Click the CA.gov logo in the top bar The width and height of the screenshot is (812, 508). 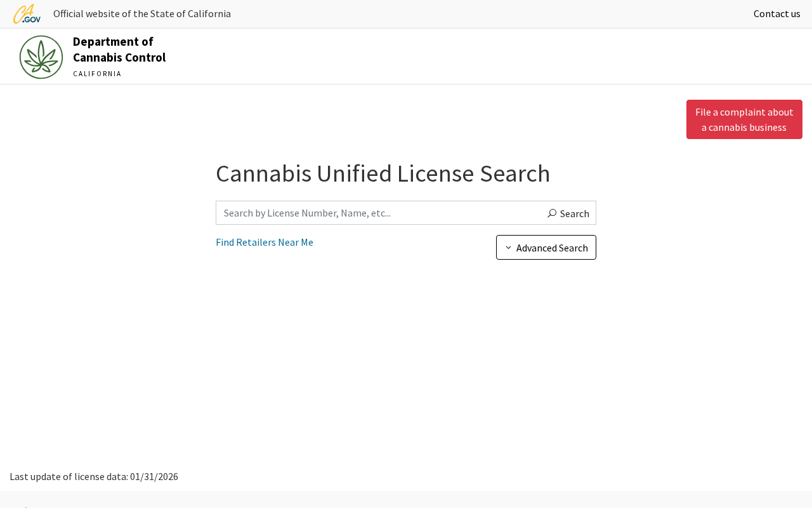pos(27,14)
